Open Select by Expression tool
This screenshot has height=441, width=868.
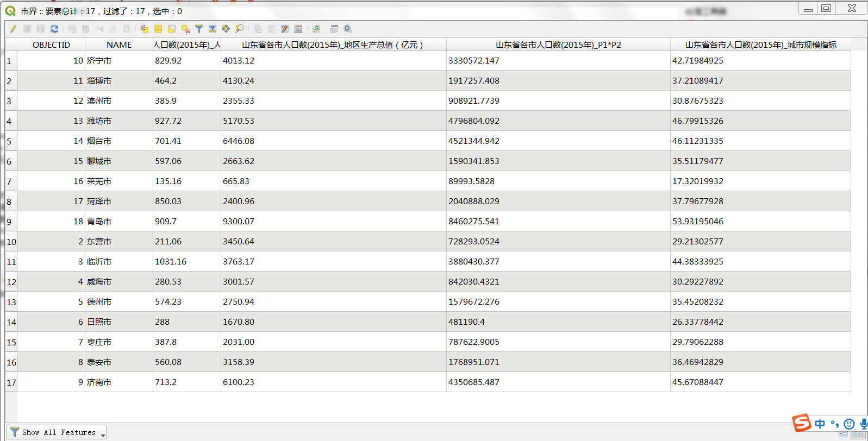point(145,29)
